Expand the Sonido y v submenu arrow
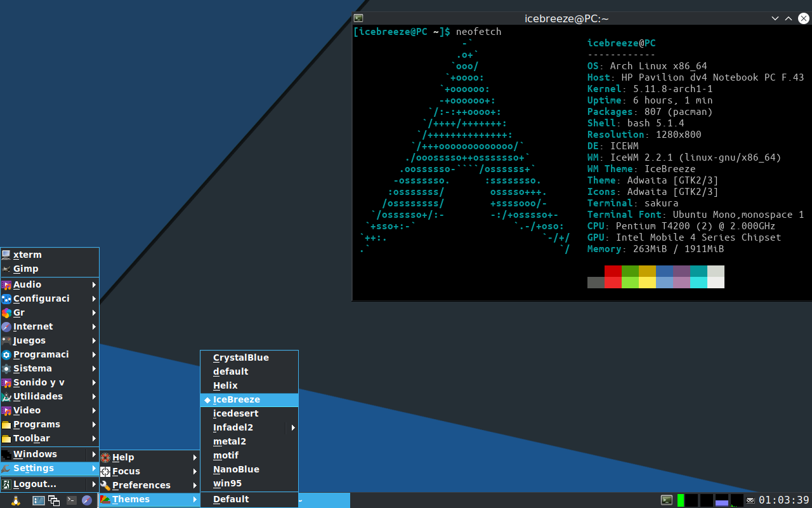The height and width of the screenshot is (508, 812). click(x=95, y=382)
